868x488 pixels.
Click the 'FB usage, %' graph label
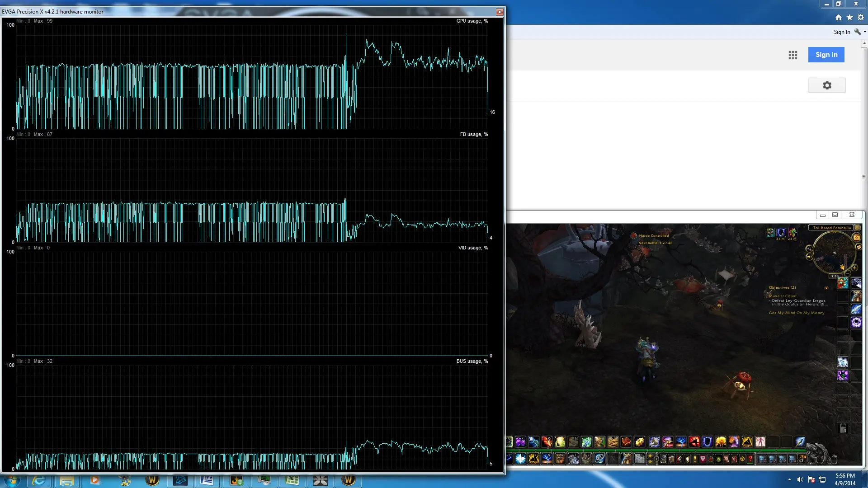point(474,135)
